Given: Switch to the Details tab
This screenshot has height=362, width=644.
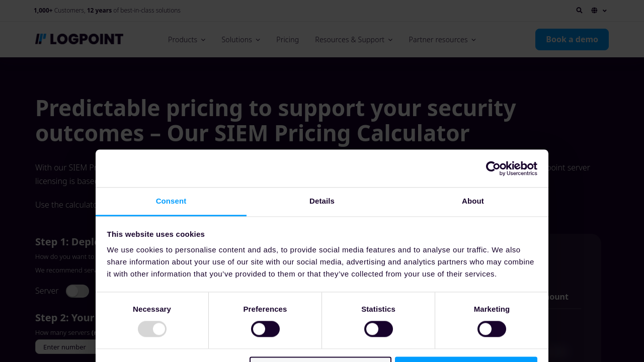Looking at the screenshot, I should click(322, 201).
